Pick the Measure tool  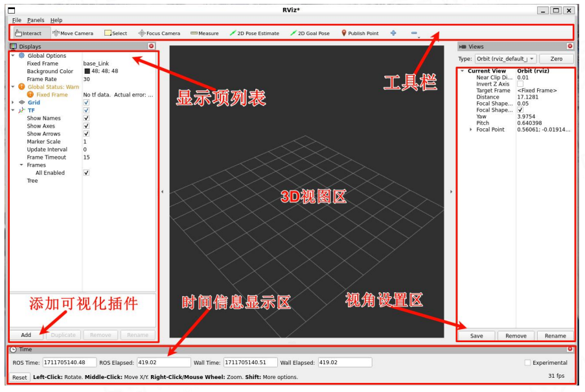tap(204, 33)
